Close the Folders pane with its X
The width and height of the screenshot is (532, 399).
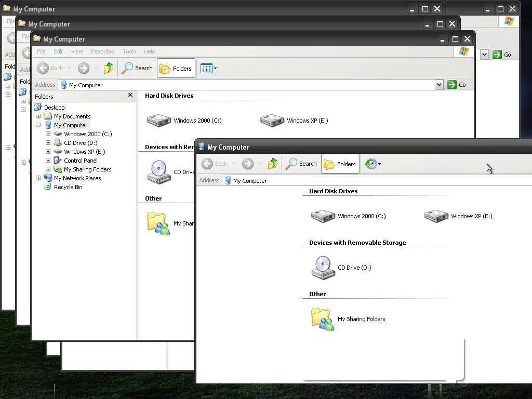[x=130, y=95]
